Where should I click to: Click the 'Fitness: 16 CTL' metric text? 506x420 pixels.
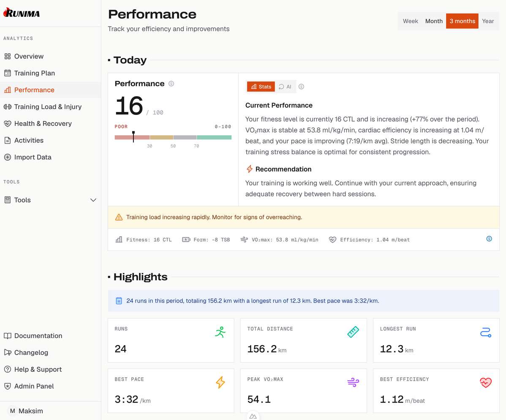click(x=149, y=240)
